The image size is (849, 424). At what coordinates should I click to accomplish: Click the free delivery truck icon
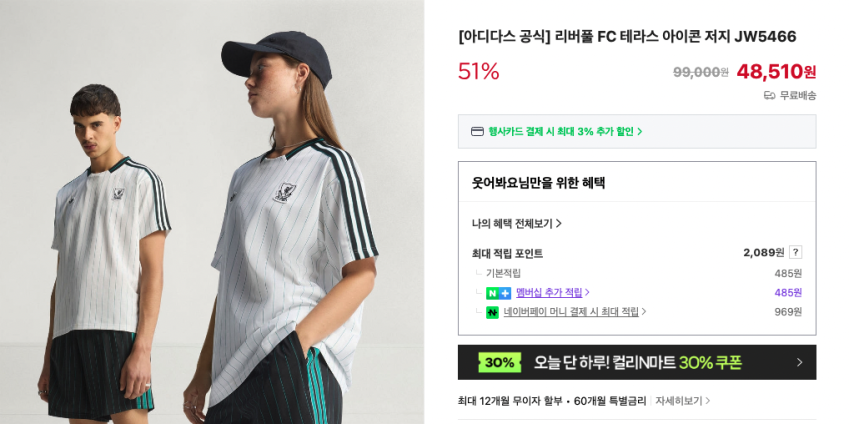tap(769, 96)
